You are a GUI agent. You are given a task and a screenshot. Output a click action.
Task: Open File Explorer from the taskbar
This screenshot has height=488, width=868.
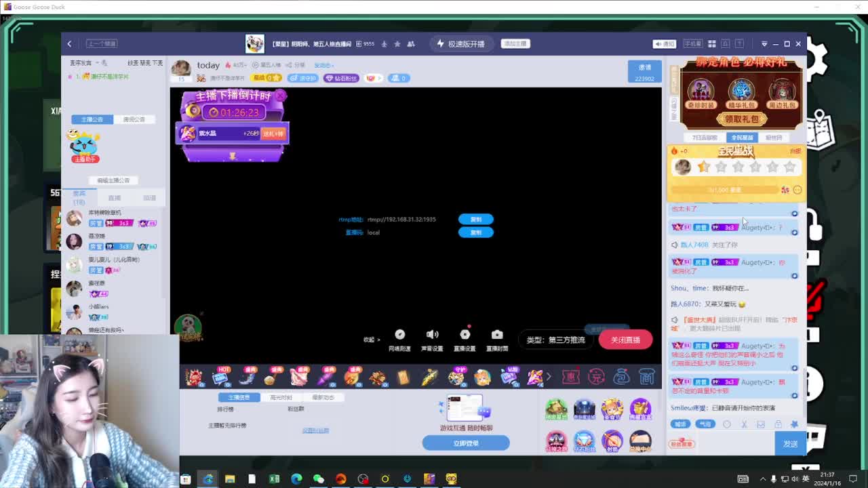point(230,479)
